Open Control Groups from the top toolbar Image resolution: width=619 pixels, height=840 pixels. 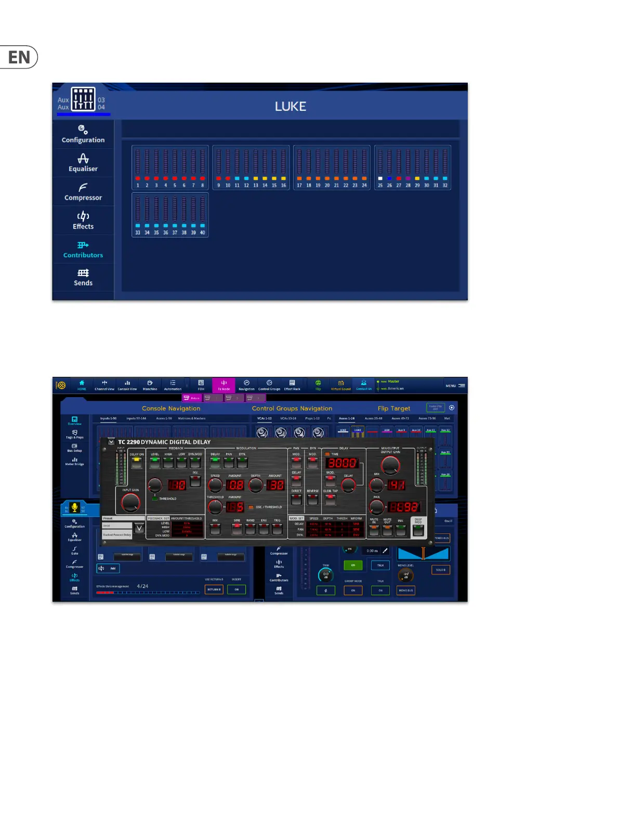tap(269, 385)
